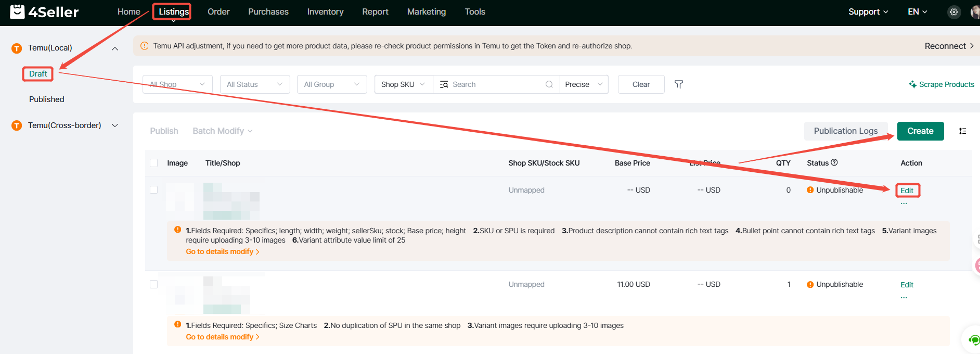Click the green Create button
This screenshot has height=354, width=980.
(921, 131)
